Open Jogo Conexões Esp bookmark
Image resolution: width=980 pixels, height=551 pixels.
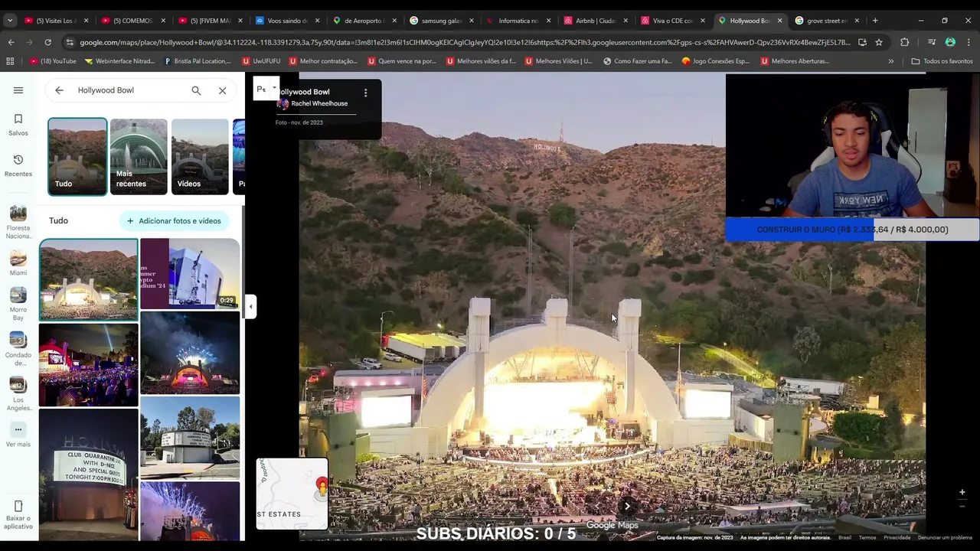tap(716, 61)
